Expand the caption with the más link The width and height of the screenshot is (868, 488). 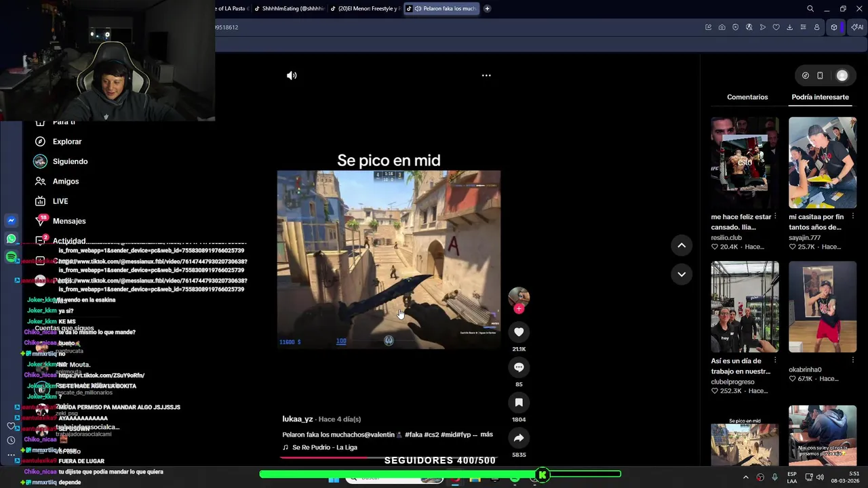(486, 434)
